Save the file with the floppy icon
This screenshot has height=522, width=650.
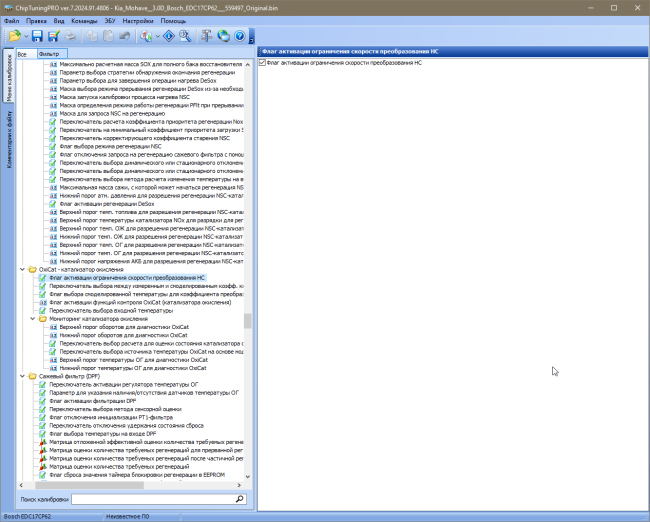tap(37, 36)
